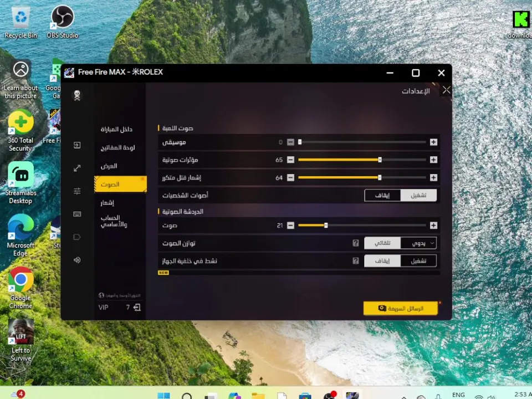This screenshot has height=399, width=532.
Task: Open Microsoft Store from the taskbar
Action: [x=305, y=396]
